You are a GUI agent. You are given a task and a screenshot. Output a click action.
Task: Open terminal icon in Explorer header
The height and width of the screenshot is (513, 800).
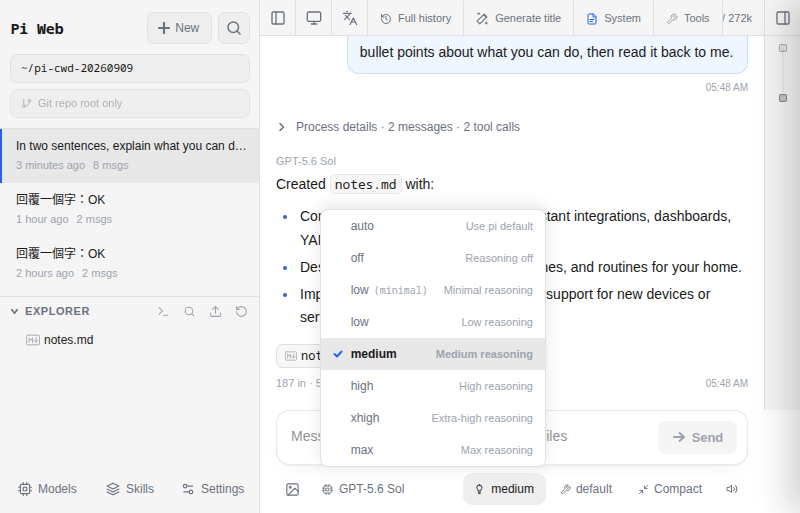[x=163, y=311]
